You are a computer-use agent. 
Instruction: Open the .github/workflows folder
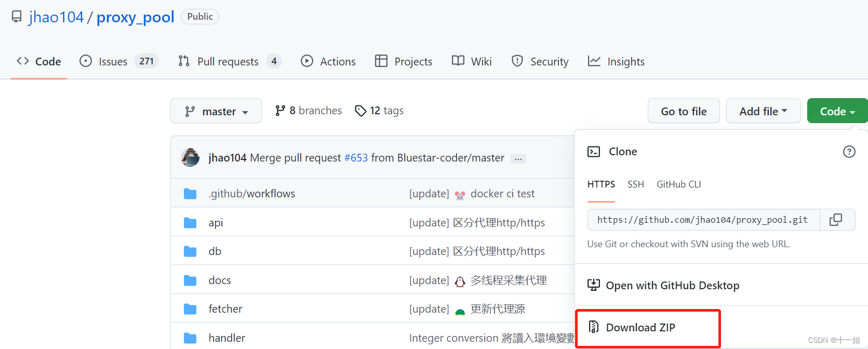click(252, 194)
